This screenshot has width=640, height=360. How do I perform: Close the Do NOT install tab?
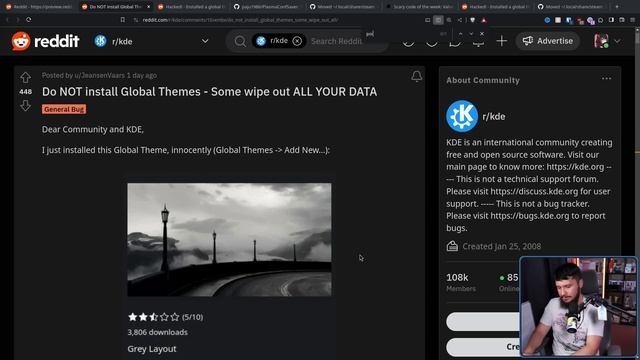(148, 7)
